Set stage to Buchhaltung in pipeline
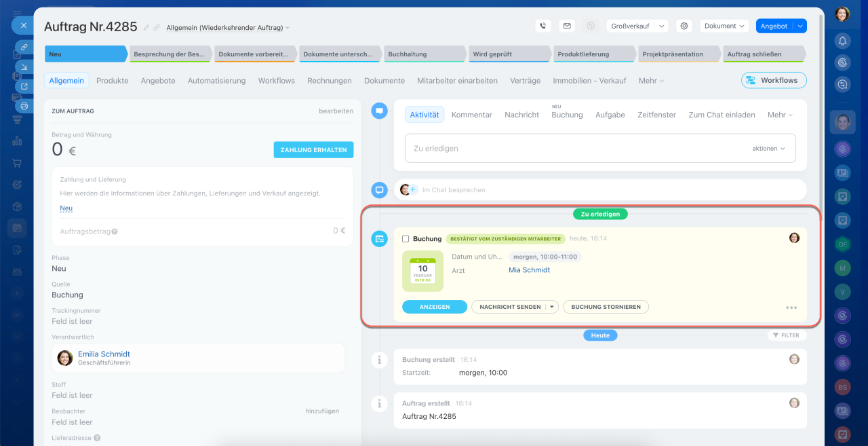This screenshot has width=868, height=446. click(x=424, y=54)
